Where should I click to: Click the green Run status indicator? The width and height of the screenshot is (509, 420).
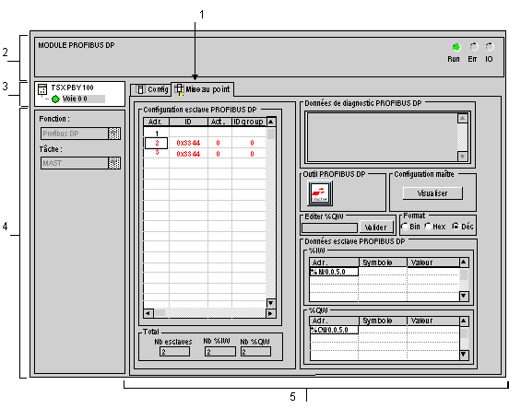pos(456,47)
